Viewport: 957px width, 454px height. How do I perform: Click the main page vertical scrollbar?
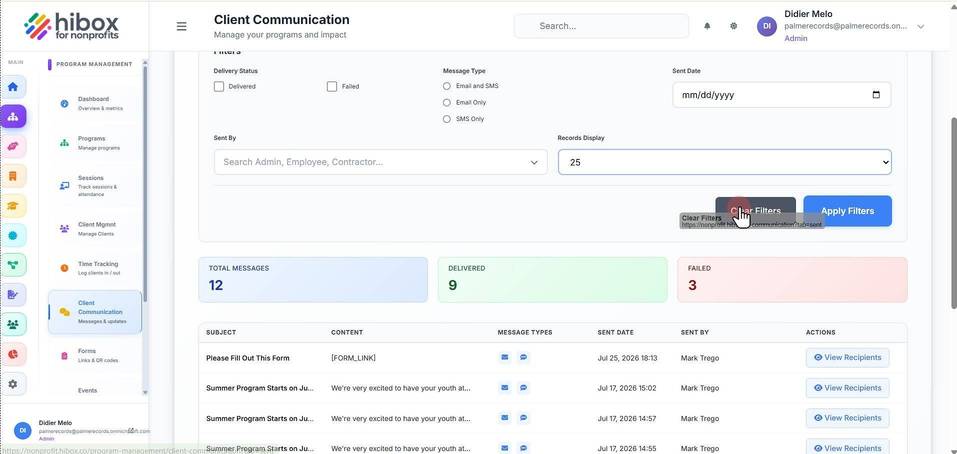[954, 214]
